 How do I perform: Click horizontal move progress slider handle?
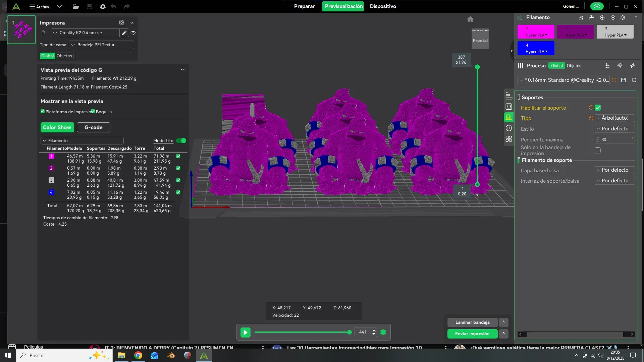tap(350, 333)
